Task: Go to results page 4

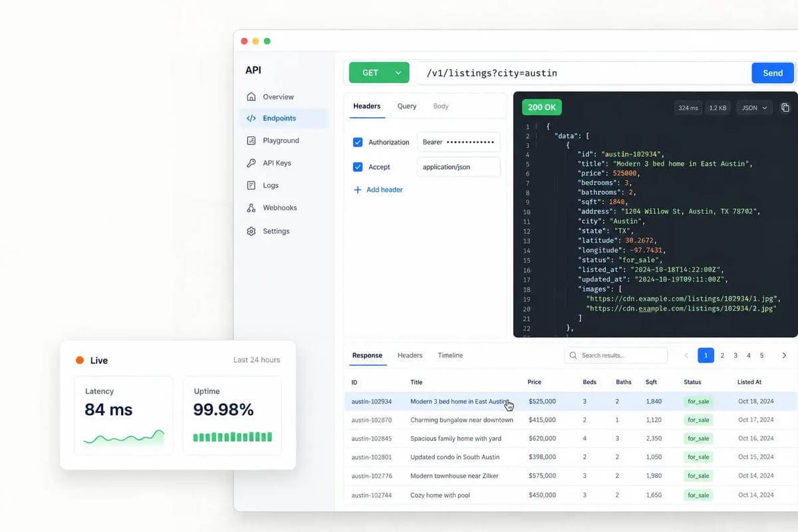Action: [x=749, y=355]
